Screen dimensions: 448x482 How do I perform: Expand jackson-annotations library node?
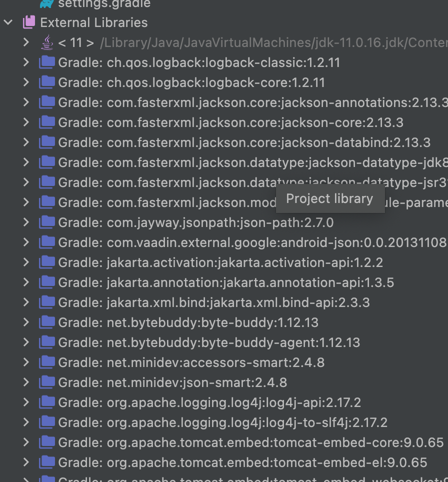point(26,102)
